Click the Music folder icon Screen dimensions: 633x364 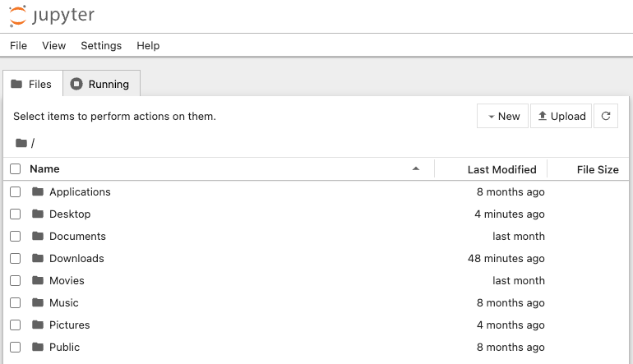[37, 303]
